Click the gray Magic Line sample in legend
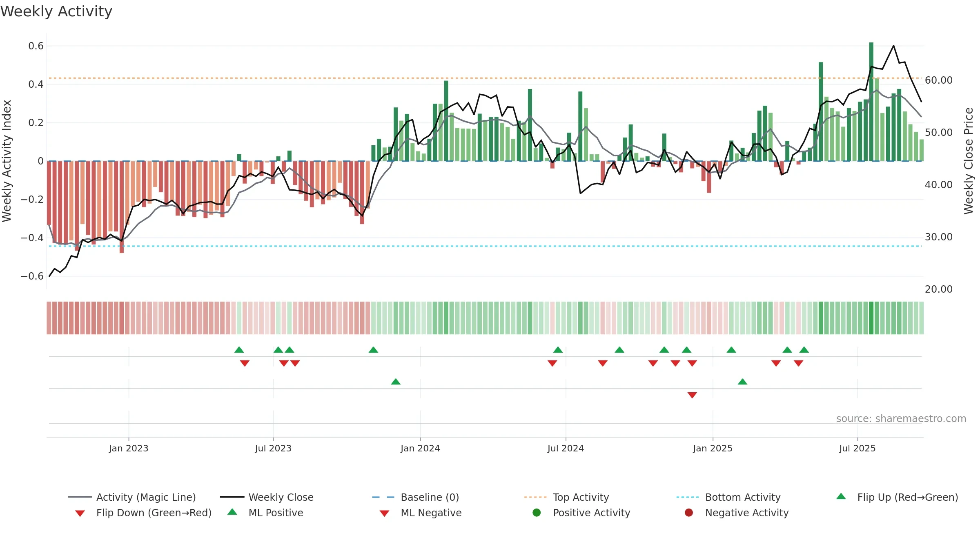 [80, 497]
